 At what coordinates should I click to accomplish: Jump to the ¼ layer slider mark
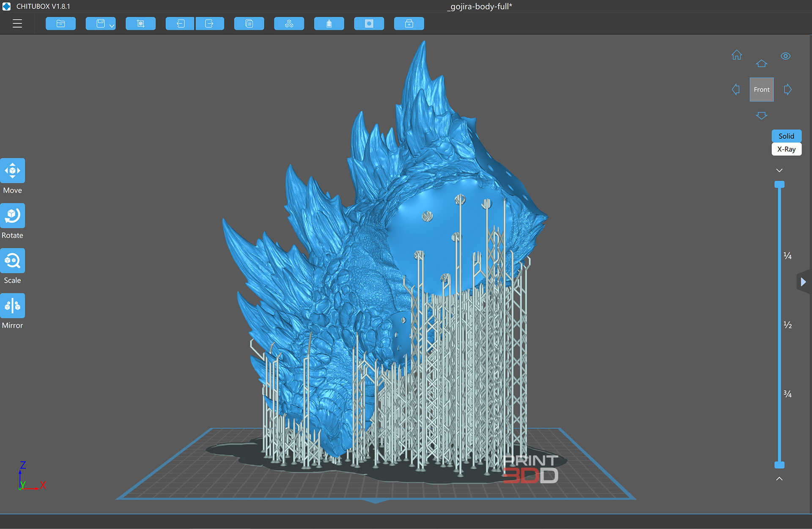point(787,256)
